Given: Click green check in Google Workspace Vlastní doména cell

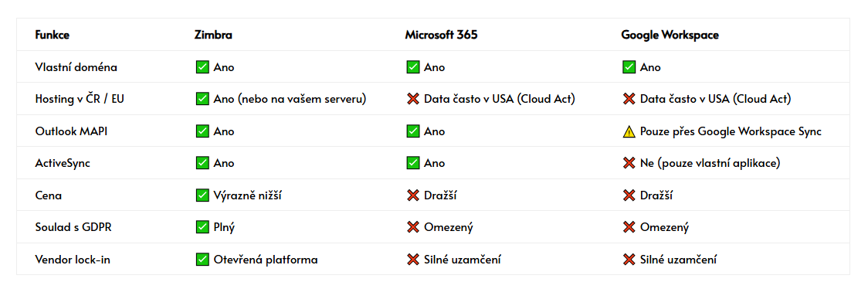Looking at the screenshot, I should 629,67.
